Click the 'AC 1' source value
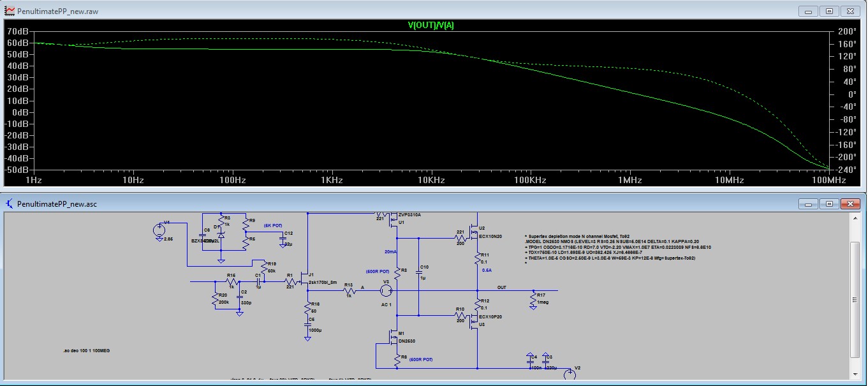Screen dimensions: 868x386 (x=385, y=304)
